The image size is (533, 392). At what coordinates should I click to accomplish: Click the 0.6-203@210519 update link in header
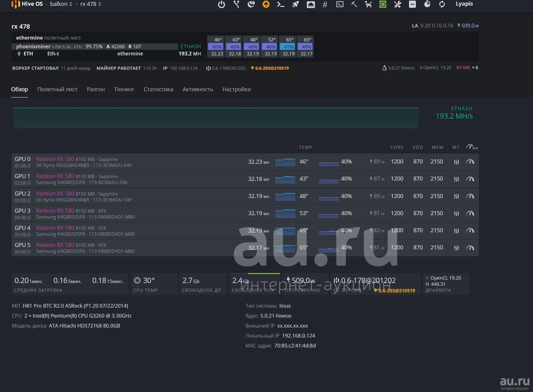pyautogui.click(x=270, y=68)
